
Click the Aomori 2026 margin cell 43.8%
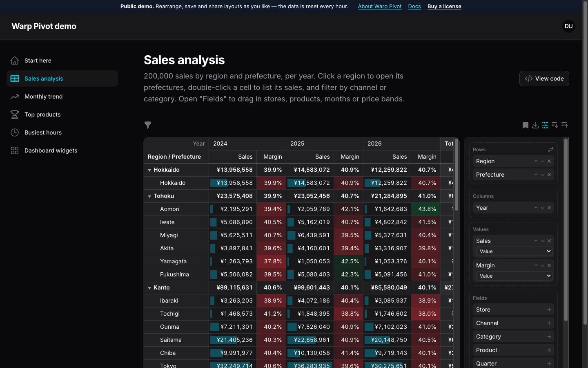click(x=426, y=209)
